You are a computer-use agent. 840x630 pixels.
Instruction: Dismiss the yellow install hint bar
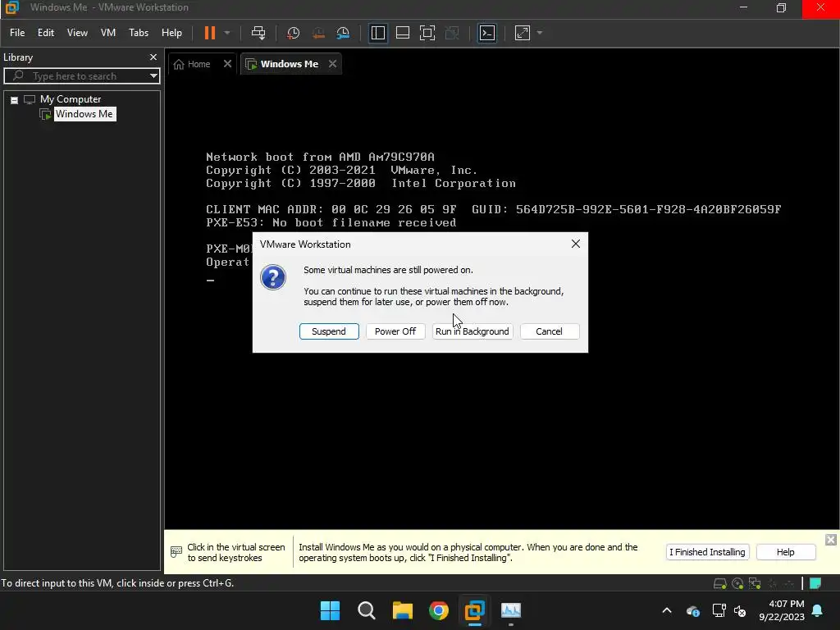830,540
